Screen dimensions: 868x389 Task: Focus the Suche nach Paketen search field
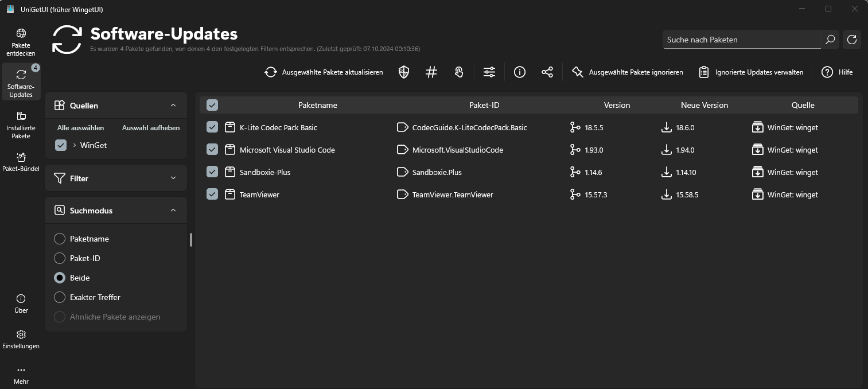coord(742,40)
